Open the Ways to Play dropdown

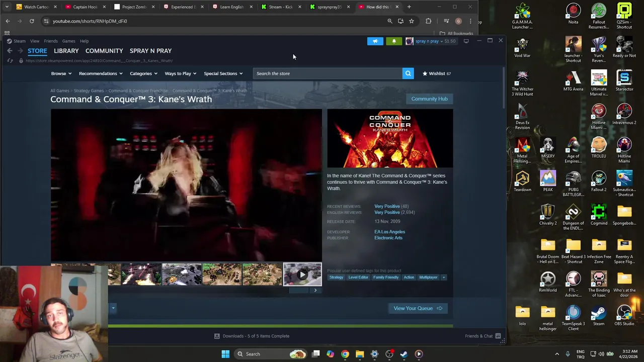tap(181, 73)
